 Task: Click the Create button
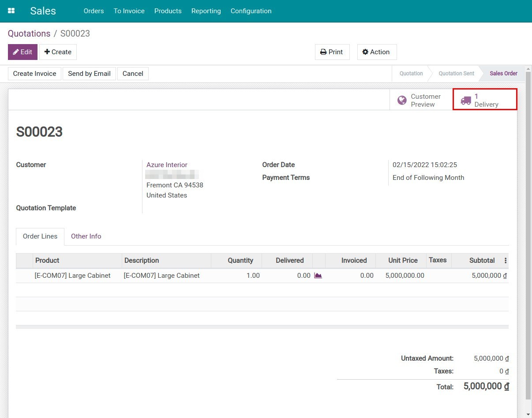pos(58,52)
